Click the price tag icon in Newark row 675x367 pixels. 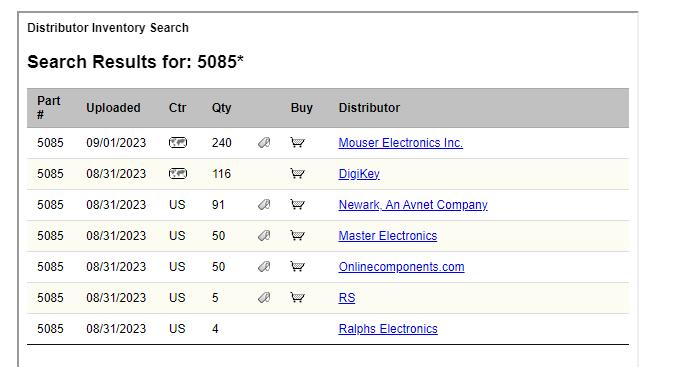click(264, 204)
